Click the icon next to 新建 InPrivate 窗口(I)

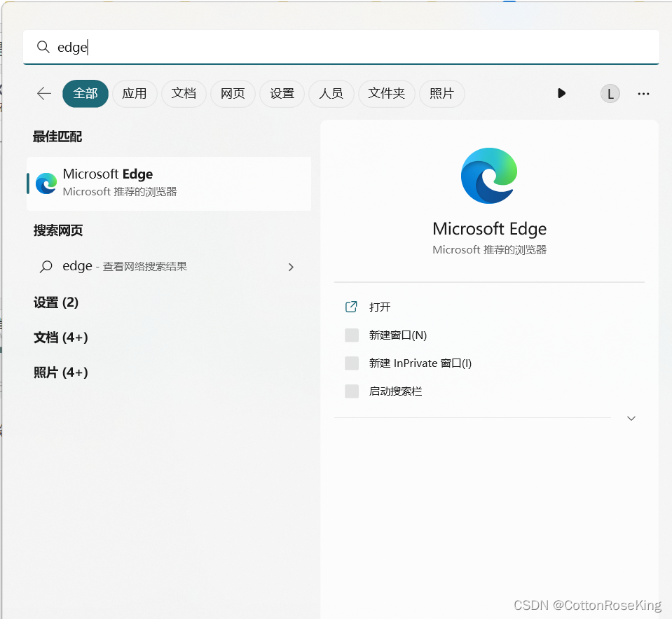pos(352,363)
